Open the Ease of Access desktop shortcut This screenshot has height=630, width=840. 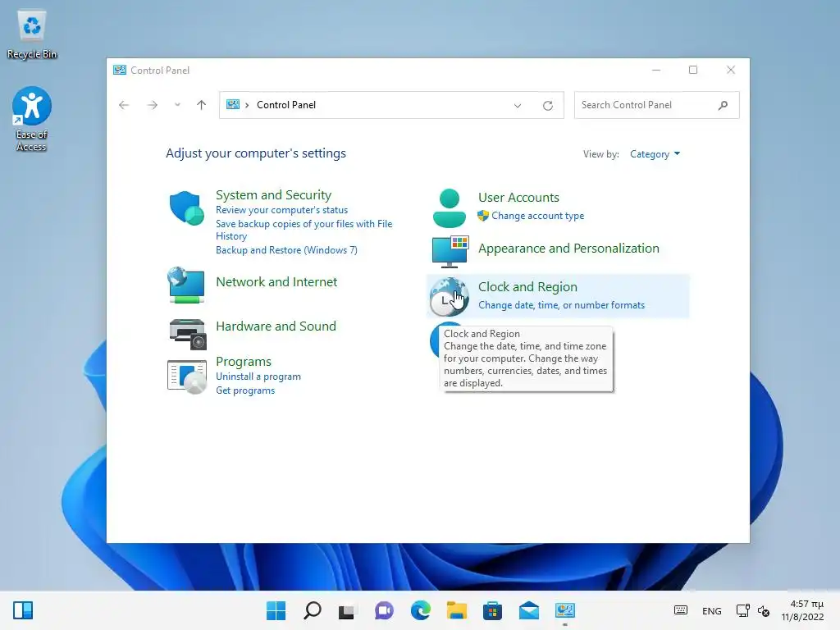(x=32, y=119)
